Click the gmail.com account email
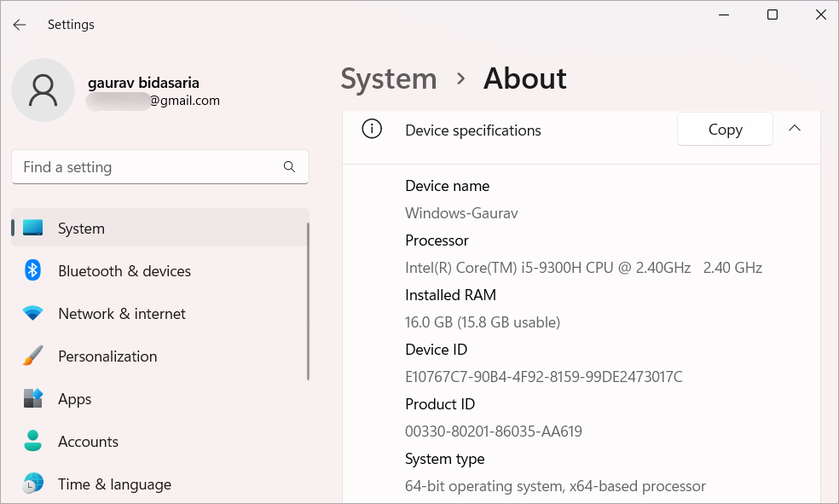 (x=153, y=101)
